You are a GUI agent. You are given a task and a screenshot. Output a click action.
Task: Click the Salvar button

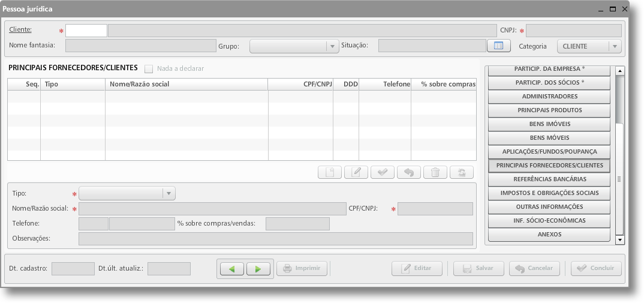coord(479,268)
